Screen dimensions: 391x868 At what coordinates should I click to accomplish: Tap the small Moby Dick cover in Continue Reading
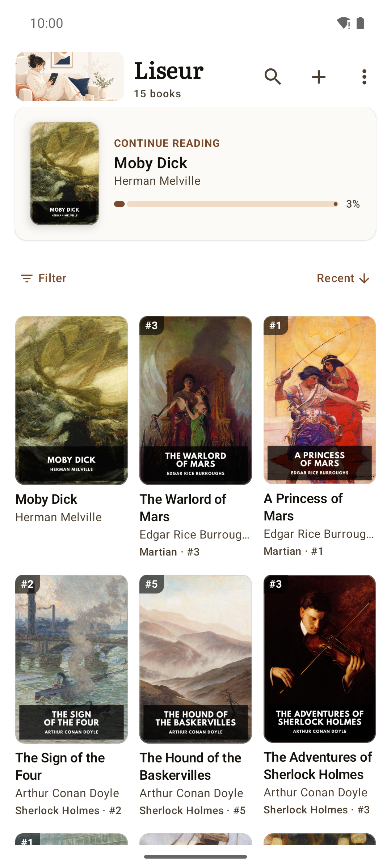pyautogui.click(x=64, y=174)
